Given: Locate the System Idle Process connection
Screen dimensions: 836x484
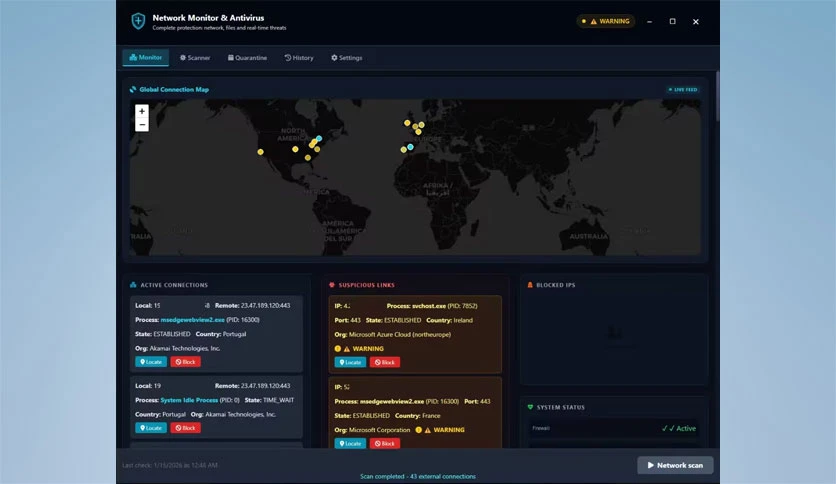Looking at the screenshot, I should click(x=151, y=428).
